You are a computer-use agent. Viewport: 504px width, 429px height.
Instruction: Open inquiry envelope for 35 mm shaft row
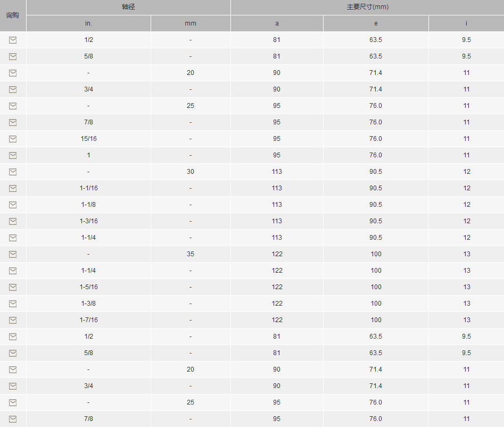[x=13, y=254]
